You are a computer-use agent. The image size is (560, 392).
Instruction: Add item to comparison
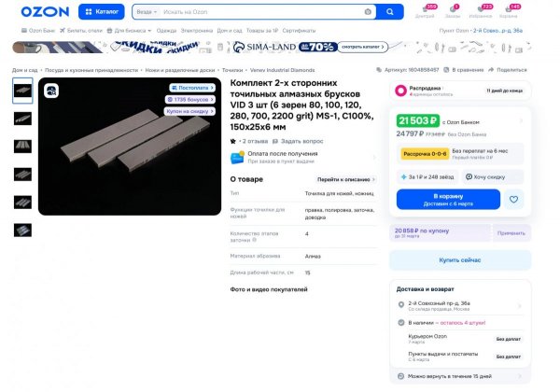pyautogui.click(x=464, y=70)
